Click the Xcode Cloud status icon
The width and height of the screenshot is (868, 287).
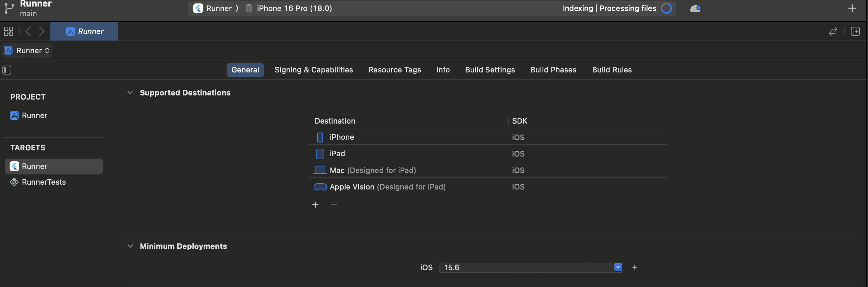tap(695, 8)
